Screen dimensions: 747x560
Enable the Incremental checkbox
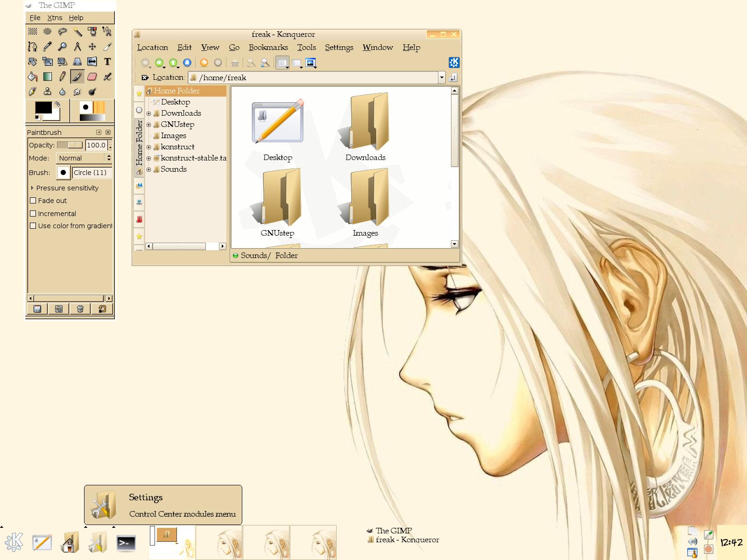(33, 213)
